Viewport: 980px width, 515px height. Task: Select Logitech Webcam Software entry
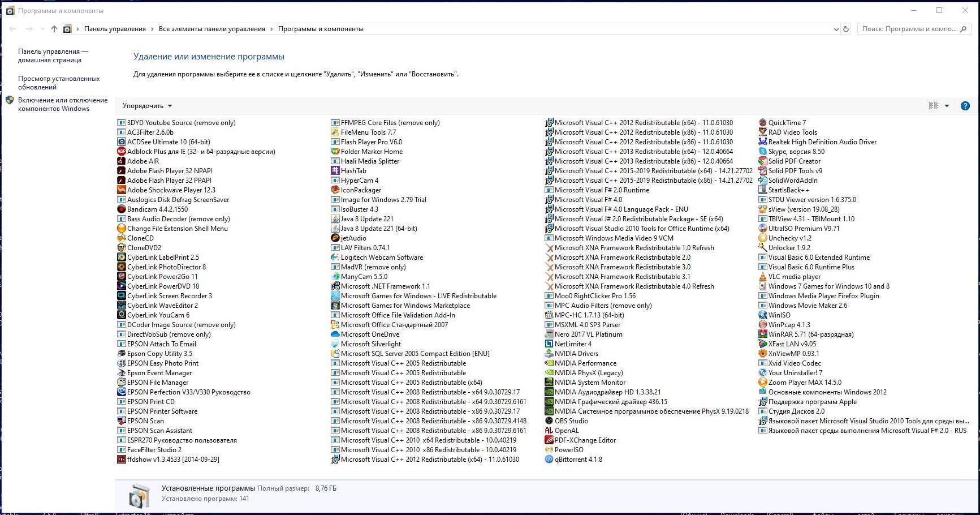pos(377,257)
